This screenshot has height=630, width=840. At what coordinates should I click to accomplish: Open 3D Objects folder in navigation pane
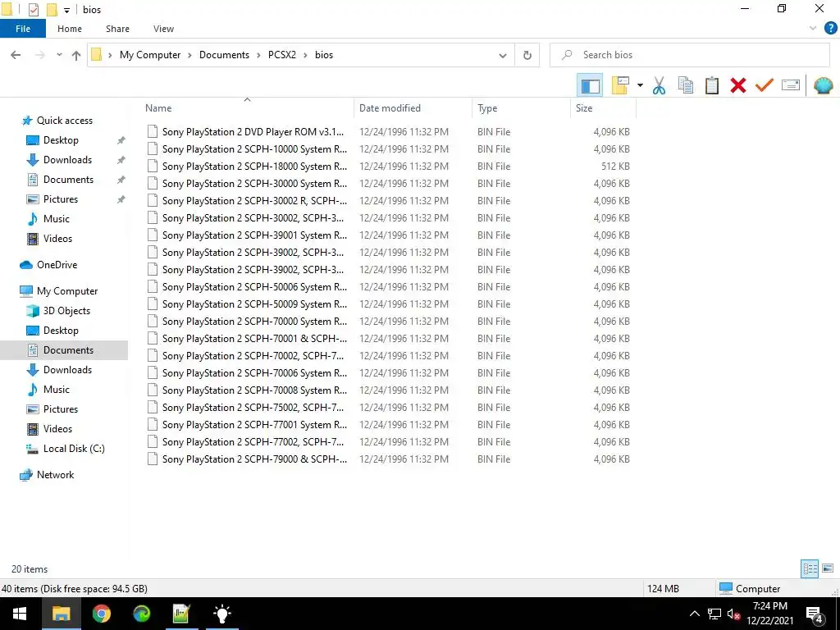tap(66, 311)
